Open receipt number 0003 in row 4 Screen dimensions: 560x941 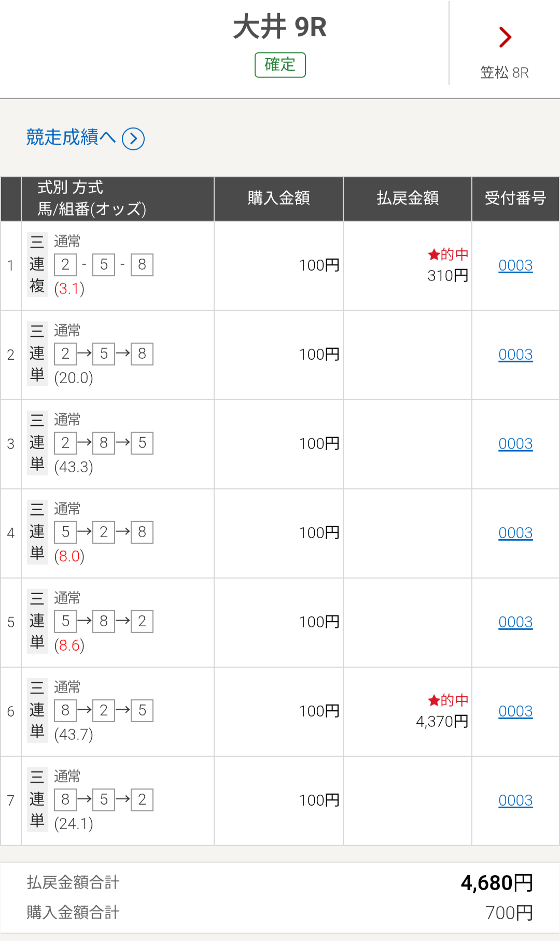click(x=515, y=533)
